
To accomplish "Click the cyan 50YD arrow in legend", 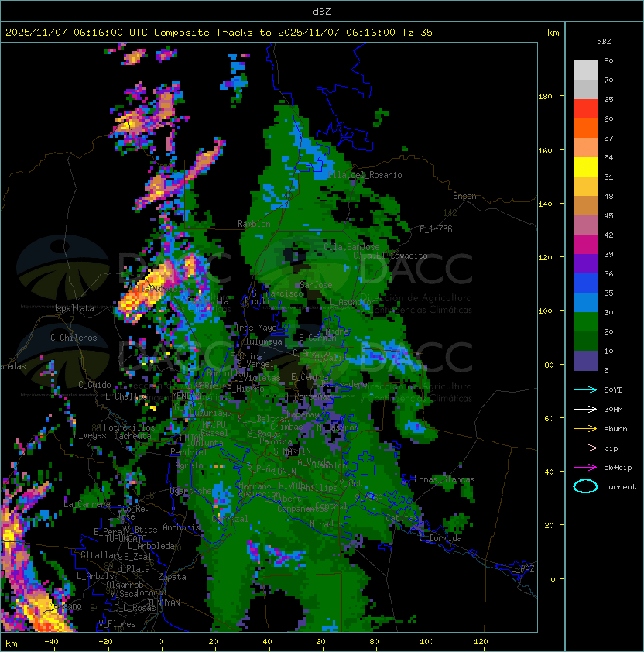I will tap(585, 389).
